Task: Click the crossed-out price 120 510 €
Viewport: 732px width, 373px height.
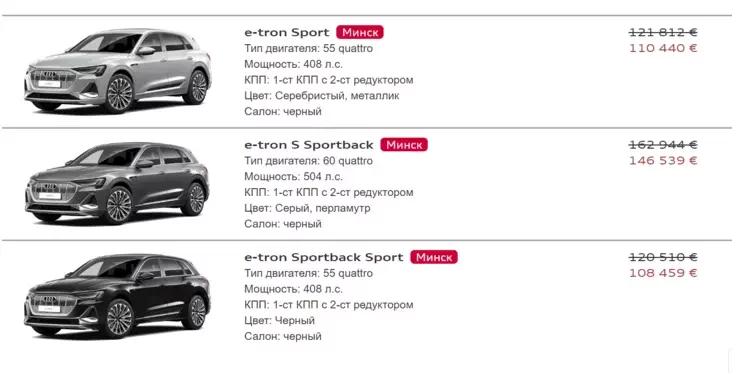Action: [663, 258]
